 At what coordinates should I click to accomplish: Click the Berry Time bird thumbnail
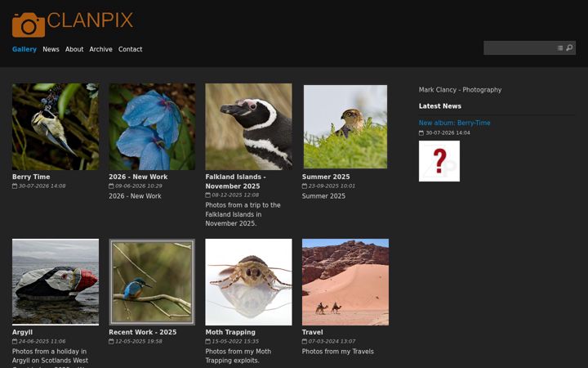coord(56,127)
